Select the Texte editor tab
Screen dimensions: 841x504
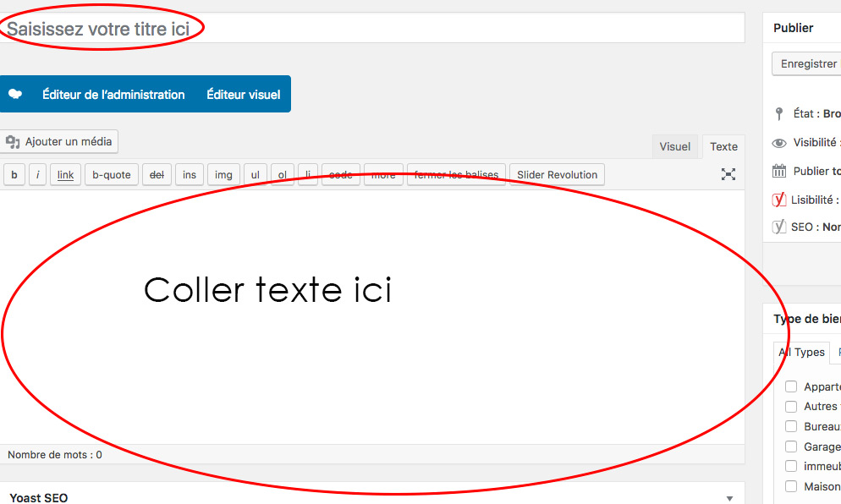pos(723,146)
